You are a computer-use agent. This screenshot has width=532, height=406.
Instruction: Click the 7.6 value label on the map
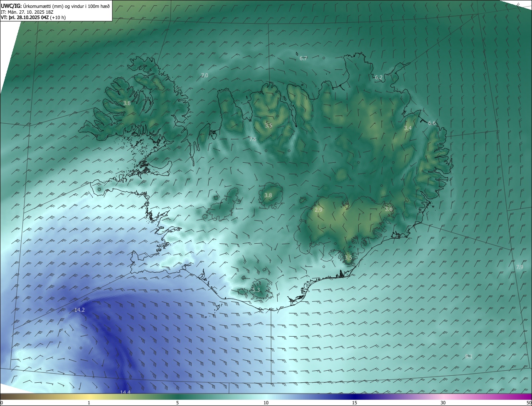[253, 139]
